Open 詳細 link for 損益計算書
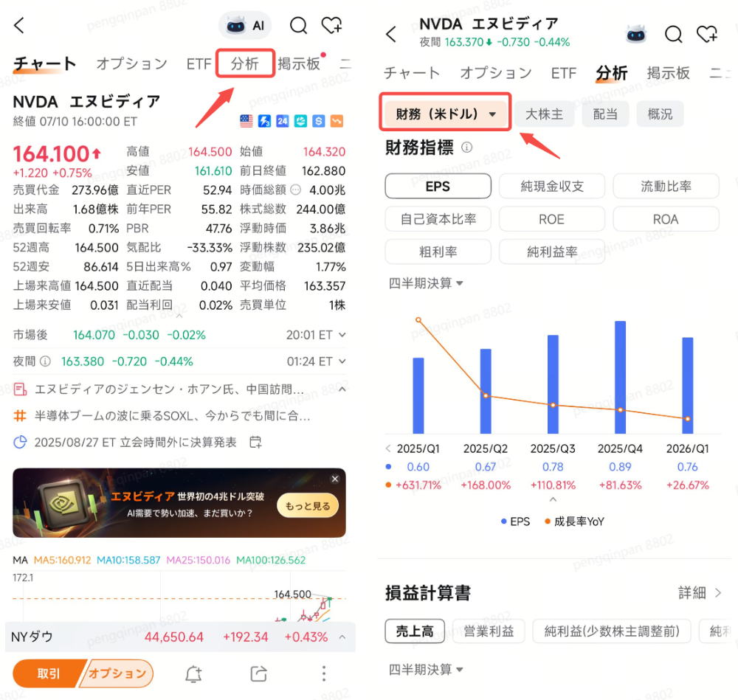 coord(700,593)
